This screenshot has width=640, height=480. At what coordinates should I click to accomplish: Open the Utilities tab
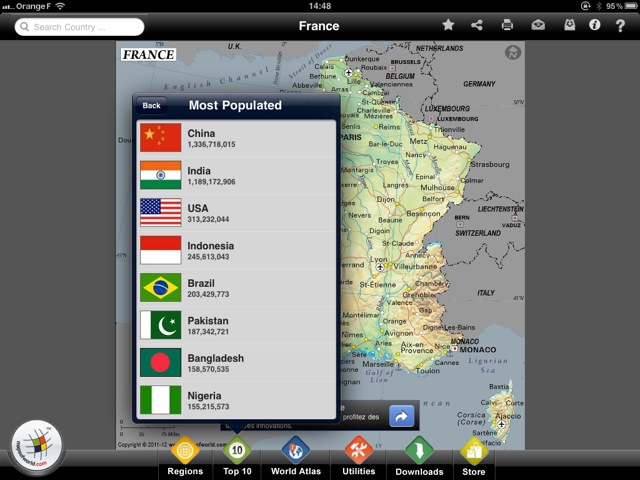tap(358, 457)
